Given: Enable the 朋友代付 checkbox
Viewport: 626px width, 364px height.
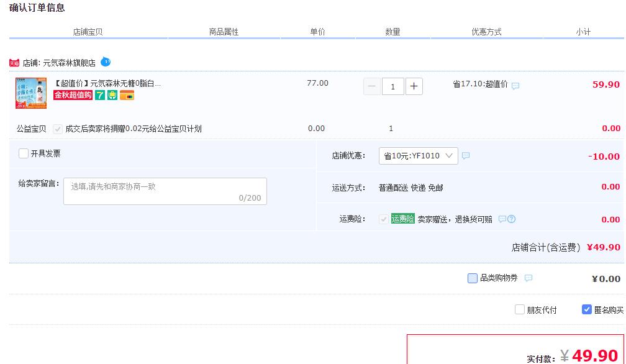Looking at the screenshot, I should 519,309.
